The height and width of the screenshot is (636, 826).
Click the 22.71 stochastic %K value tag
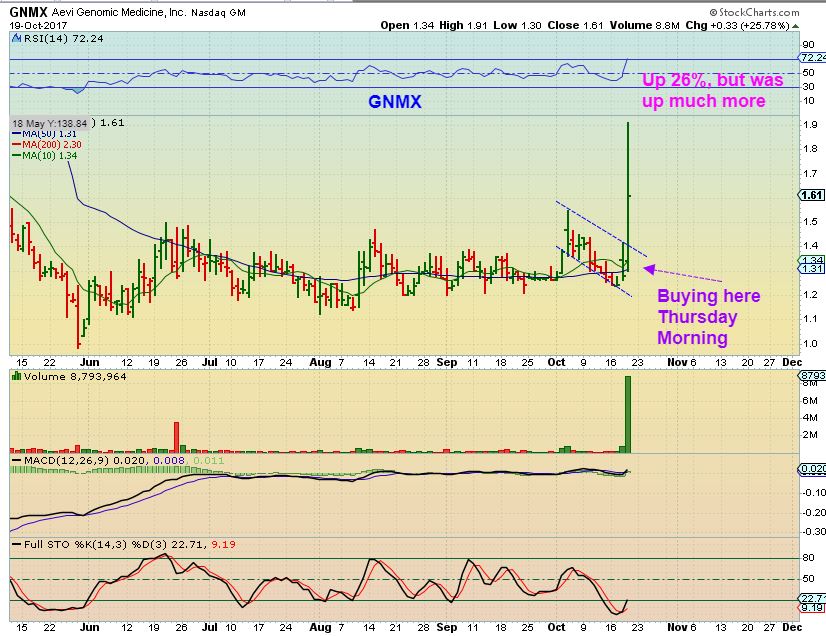tap(812, 598)
